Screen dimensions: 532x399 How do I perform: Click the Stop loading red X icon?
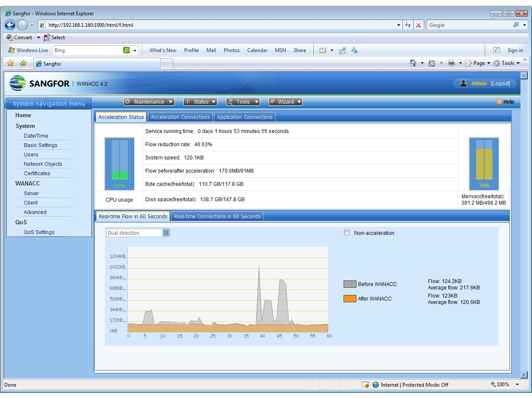tap(419, 25)
